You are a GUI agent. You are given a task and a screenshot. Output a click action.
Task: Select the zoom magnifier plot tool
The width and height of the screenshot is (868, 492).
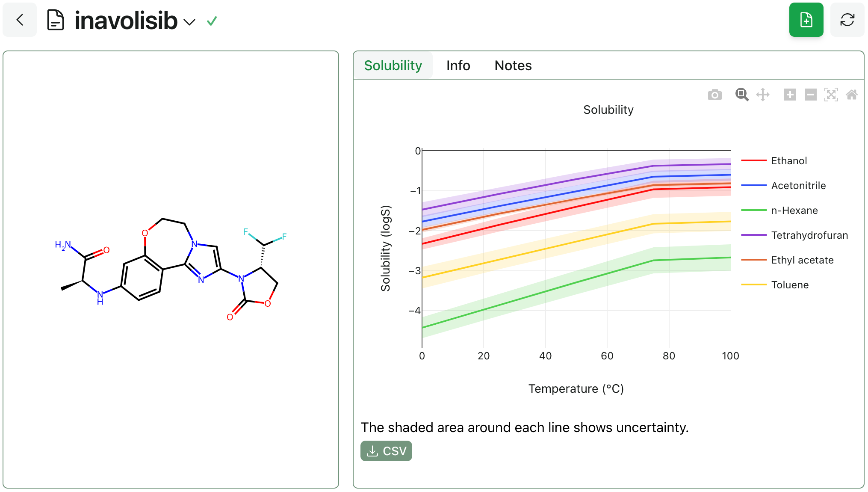[x=742, y=95]
